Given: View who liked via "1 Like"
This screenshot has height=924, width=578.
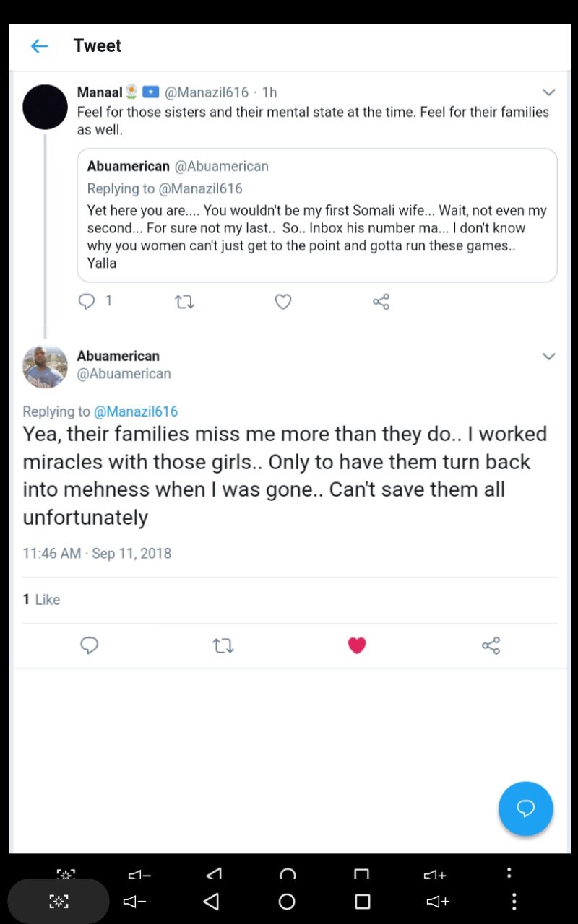Looking at the screenshot, I should 41,600.
